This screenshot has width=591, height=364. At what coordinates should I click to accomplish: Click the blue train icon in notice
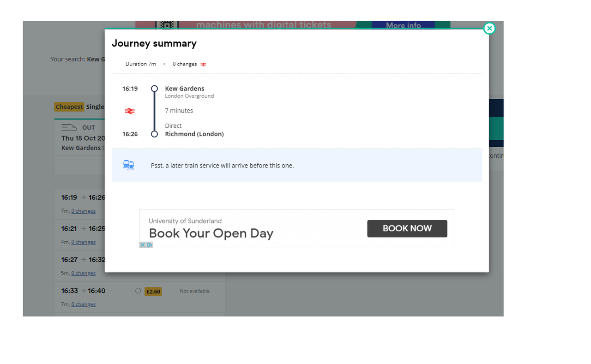(x=128, y=165)
